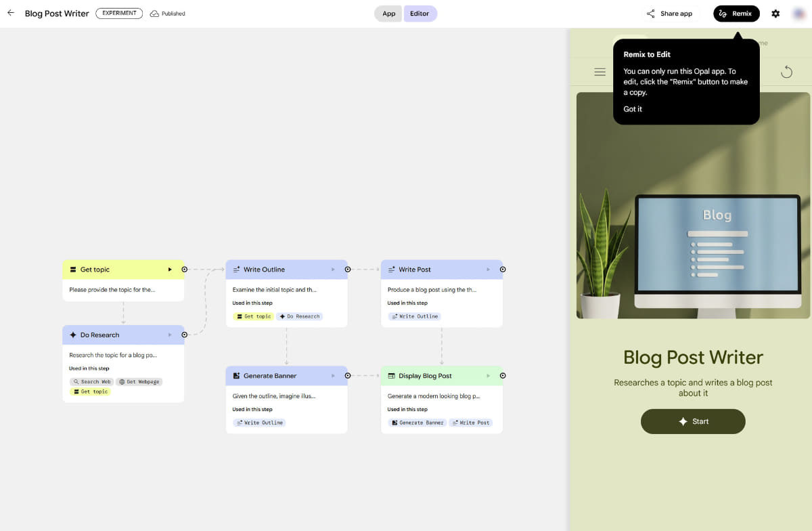The height and width of the screenshot is (531, 812).
Task: Click 'Researches a topic and writes a blog post' description
Action: pyautogui.click(x=693, y=387)
